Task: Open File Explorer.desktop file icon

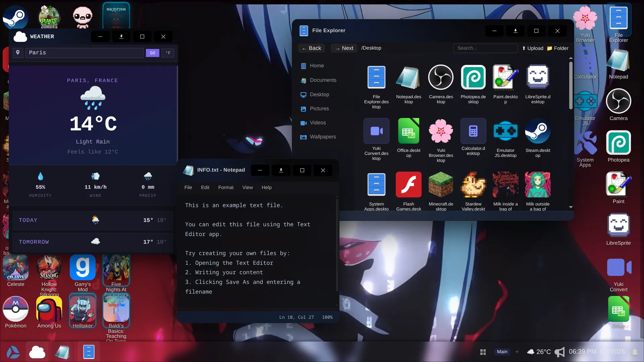Action: (x=376, y=86)
